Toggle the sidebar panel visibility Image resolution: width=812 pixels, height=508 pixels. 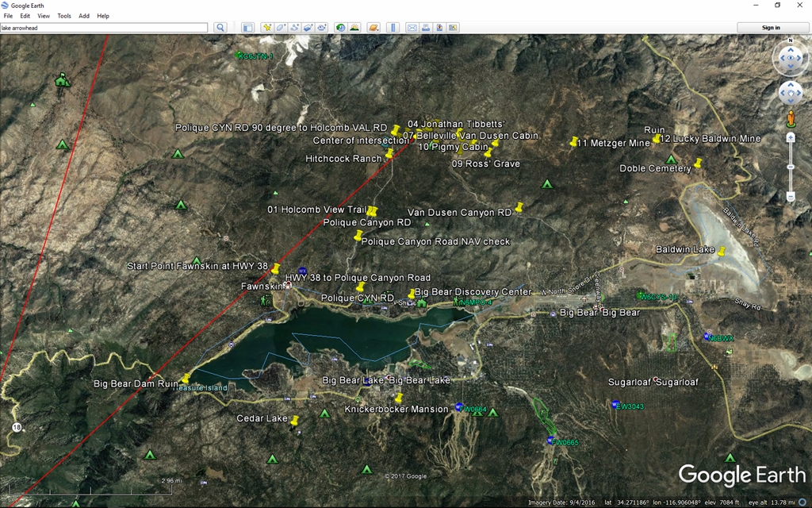click(x=247, y=28)
